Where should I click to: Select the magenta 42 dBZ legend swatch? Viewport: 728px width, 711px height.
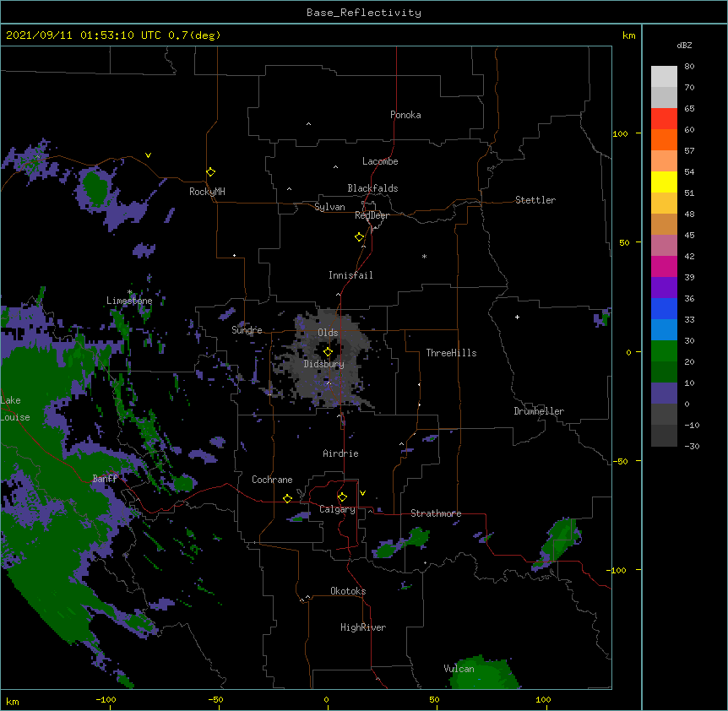tap(664, 266)
